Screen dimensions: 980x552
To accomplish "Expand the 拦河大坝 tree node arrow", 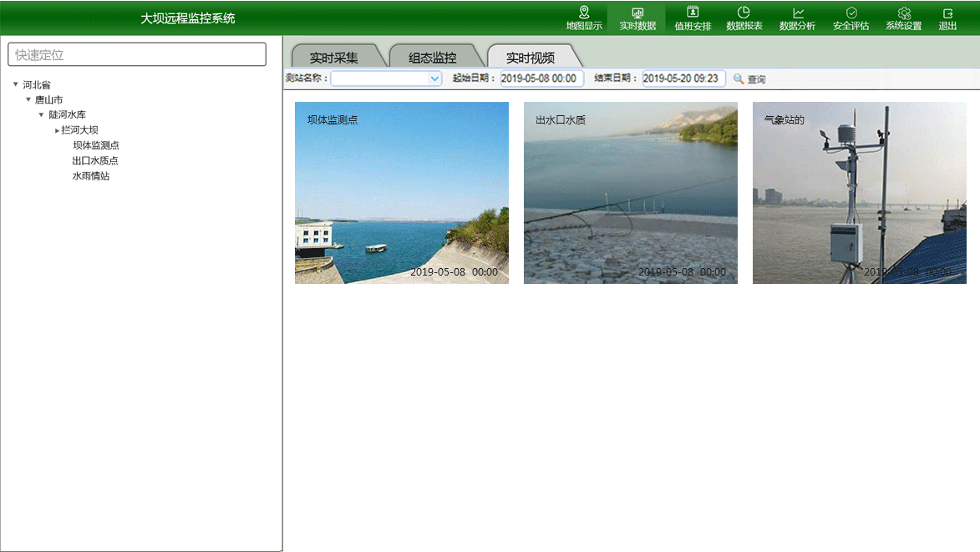I will (x=58, y=130).
